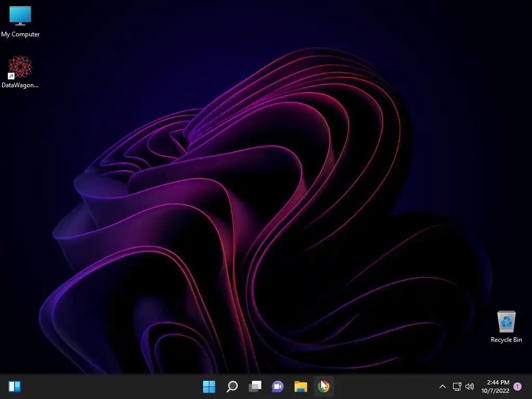
Task: Open the volume tray icon
Action: coord(470,387)
